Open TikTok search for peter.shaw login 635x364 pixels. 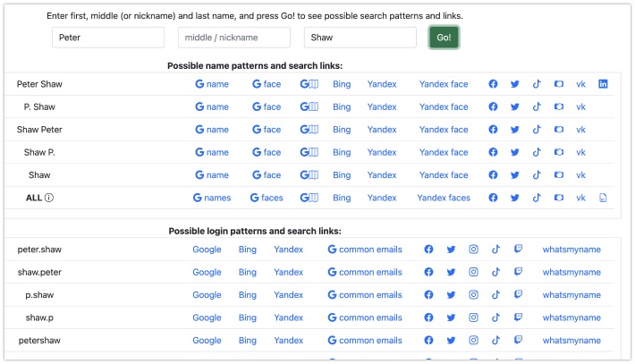(x=495, y=250)
